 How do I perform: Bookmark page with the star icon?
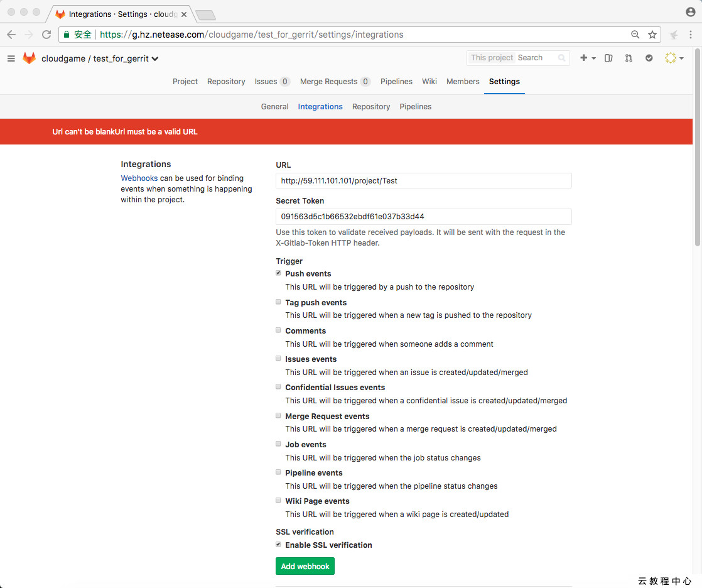point(652,35)
